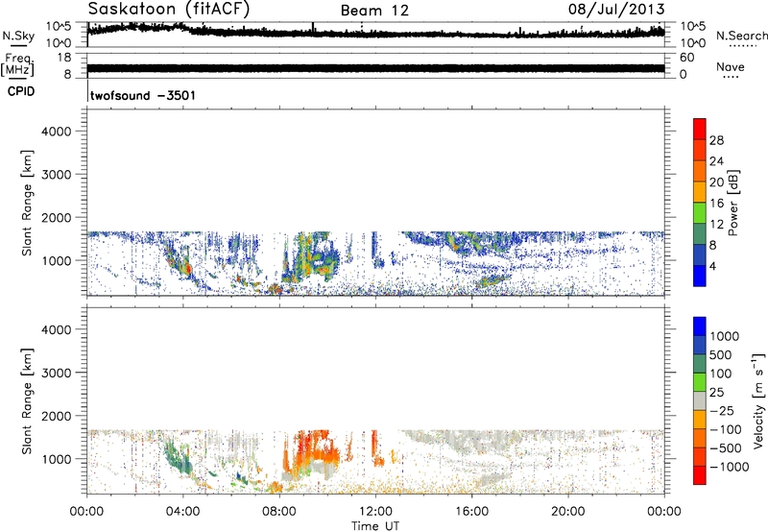This screenshot has width=768, height=532.
Task: Click the date 08/Jul/2013
Action: [x=616, y=10]
